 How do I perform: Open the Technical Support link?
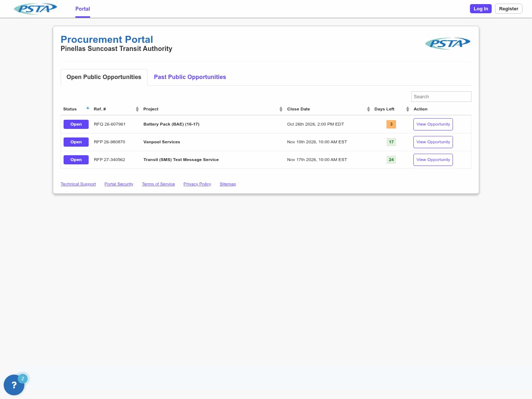78,184
